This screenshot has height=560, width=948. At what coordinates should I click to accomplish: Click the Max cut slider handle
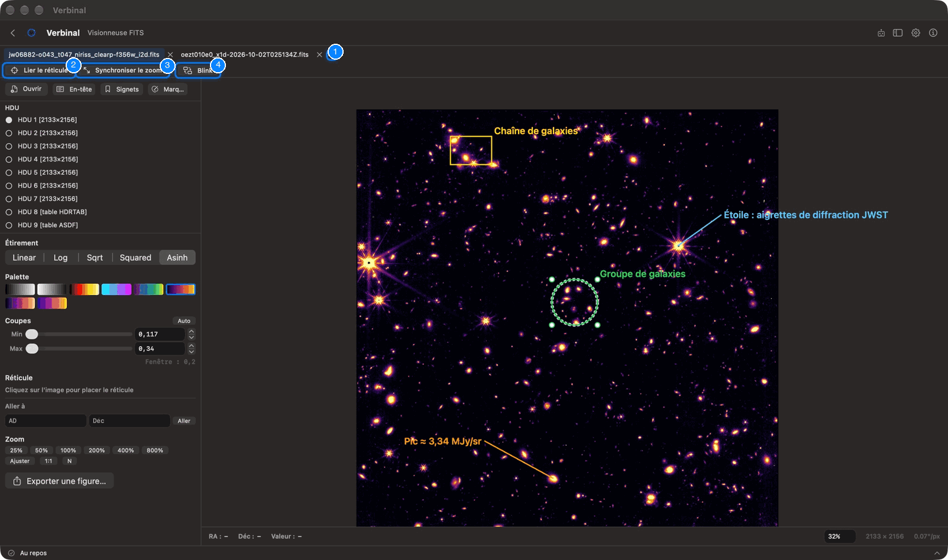click(x=32, y=349)
